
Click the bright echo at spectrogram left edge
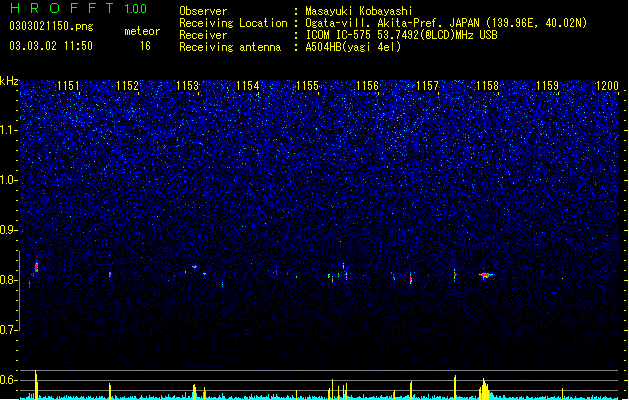pos(36,267)
